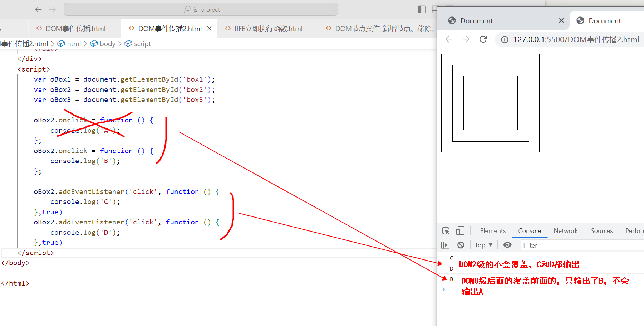The image size is (644, 326).
Task: Select console log line B
Action: coord(451,279)
